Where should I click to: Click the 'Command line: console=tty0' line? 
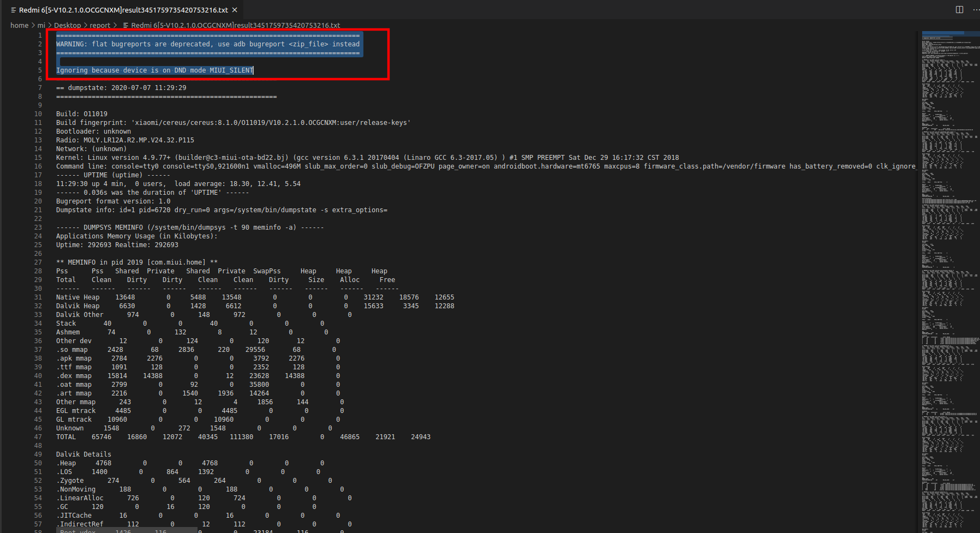coord(486,166)
